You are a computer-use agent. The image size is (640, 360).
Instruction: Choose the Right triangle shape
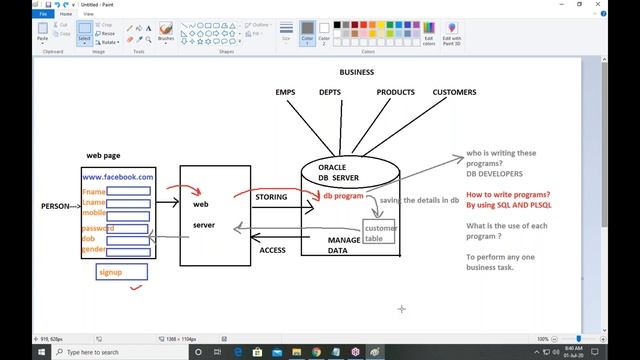coord(184,33)
